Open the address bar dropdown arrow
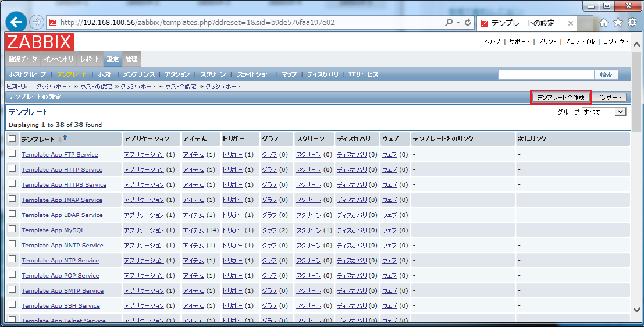The height and width of the screenshot is (327, 644). (458, 23)
